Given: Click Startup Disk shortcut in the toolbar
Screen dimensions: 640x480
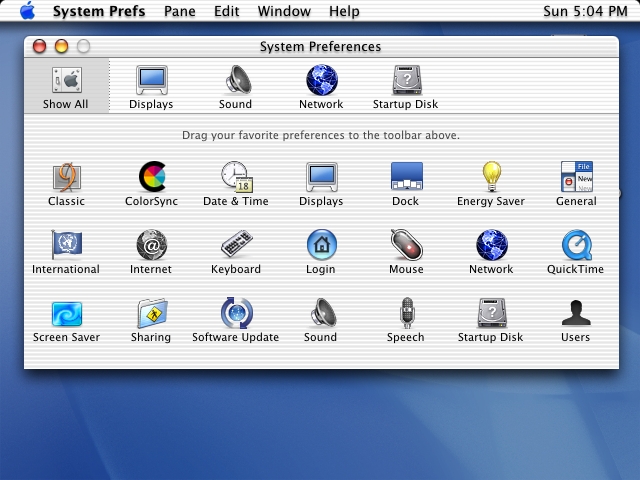Looking at the screenshot, I should point(406,87).
